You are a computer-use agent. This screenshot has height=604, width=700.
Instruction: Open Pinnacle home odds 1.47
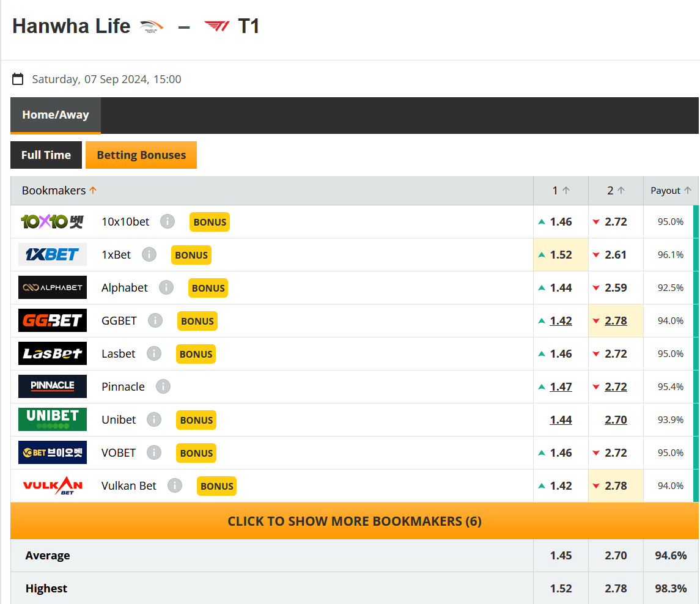coord(561,386)
